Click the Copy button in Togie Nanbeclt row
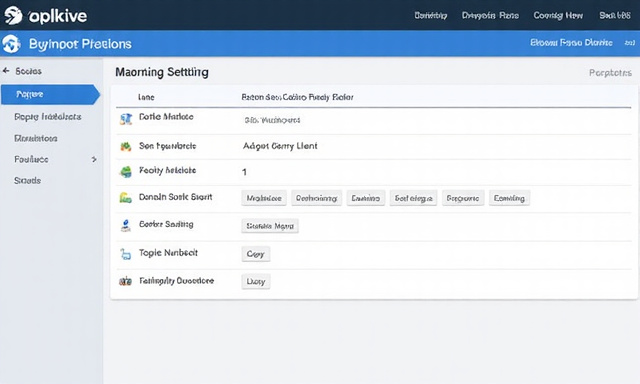 256,254
